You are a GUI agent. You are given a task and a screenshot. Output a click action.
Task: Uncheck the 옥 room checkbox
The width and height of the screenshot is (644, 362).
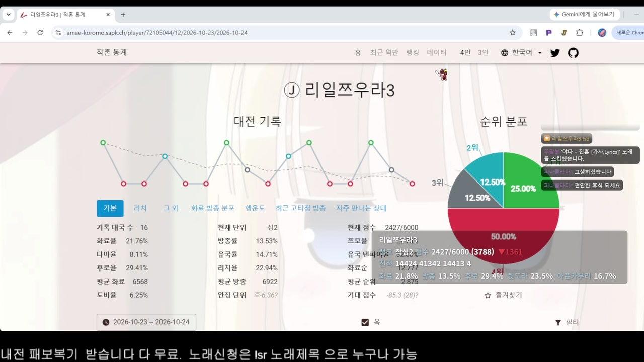[x=365, y=322]
